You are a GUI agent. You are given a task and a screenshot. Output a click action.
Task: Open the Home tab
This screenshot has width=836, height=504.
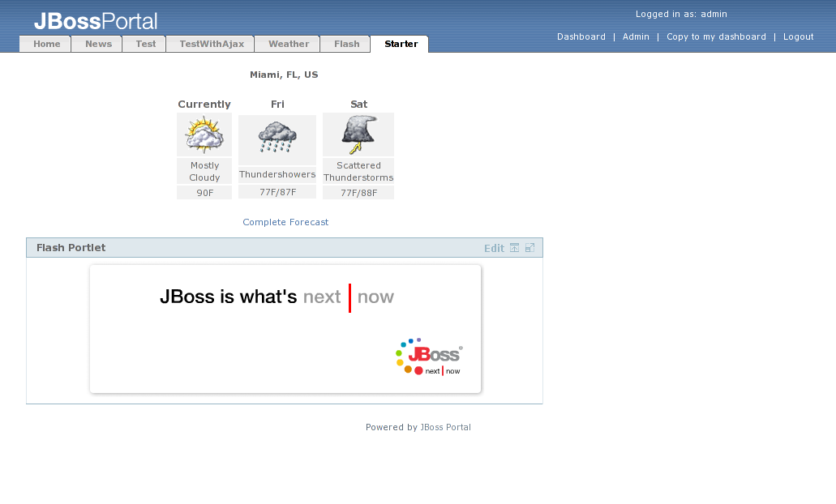(45, 44)
